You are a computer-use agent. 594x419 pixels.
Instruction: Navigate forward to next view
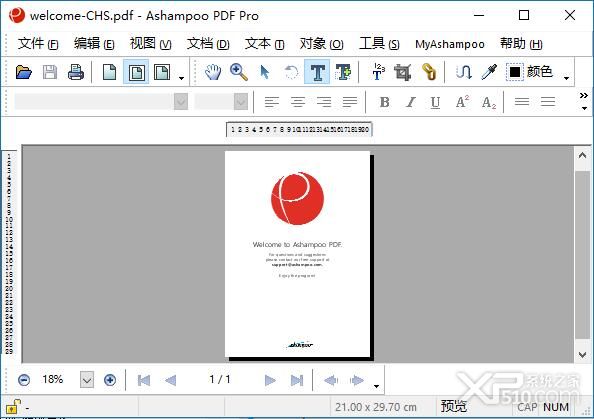click(x=357, y=380)
